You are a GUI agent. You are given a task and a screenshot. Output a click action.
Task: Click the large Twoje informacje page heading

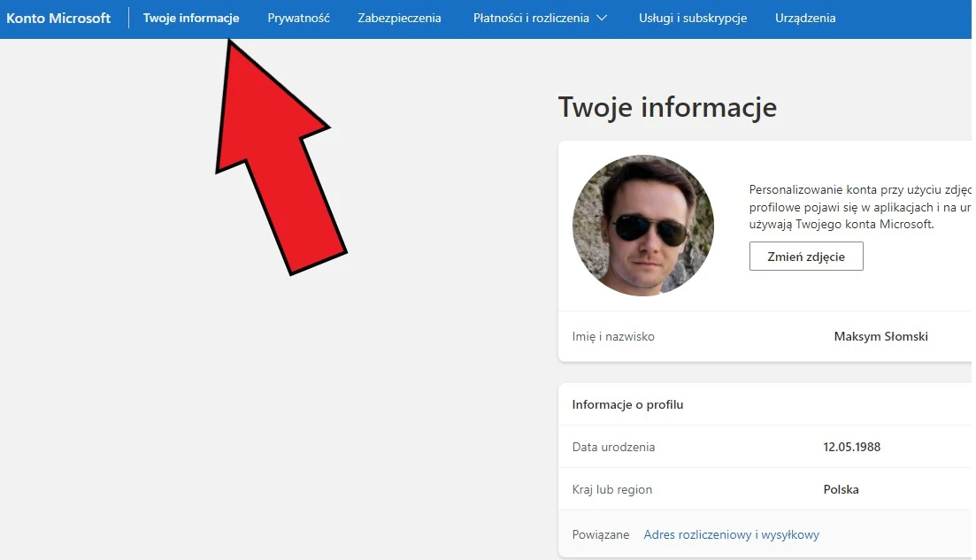[667, 107]
